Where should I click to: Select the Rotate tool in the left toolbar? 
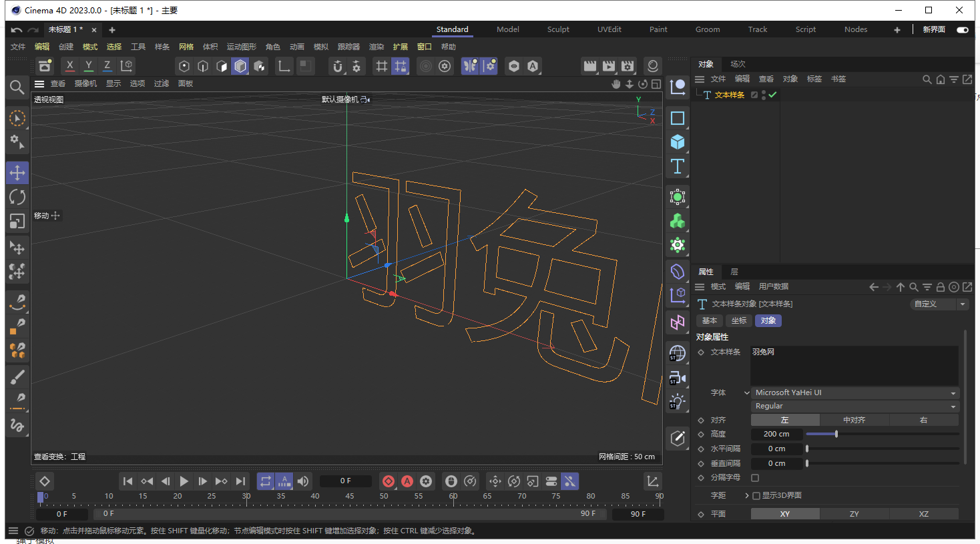point(17,197)
